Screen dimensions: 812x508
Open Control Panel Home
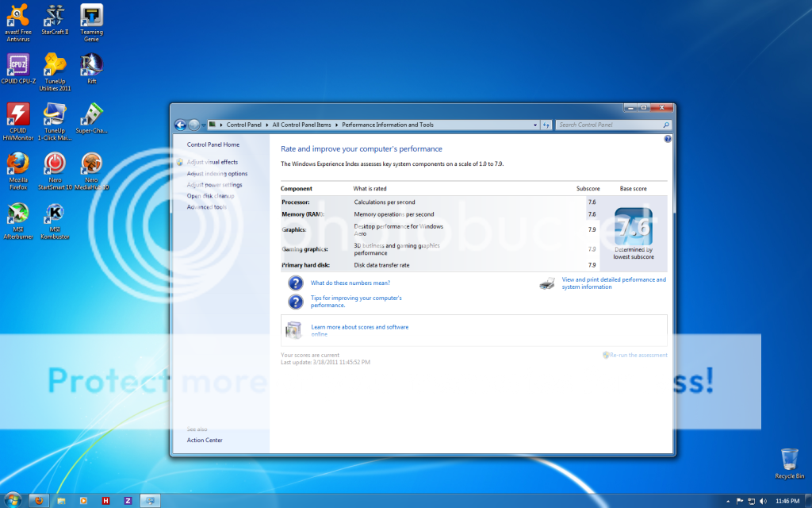pos(213,144)
